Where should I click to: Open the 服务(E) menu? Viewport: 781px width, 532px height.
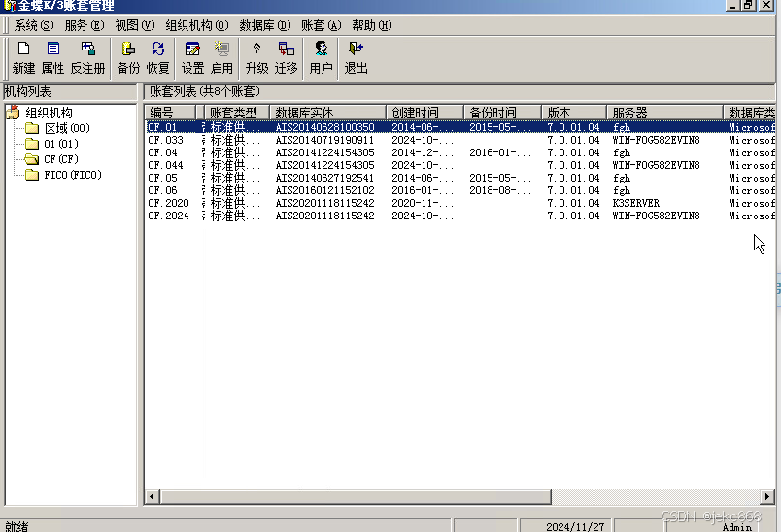[x=85, y=25]
